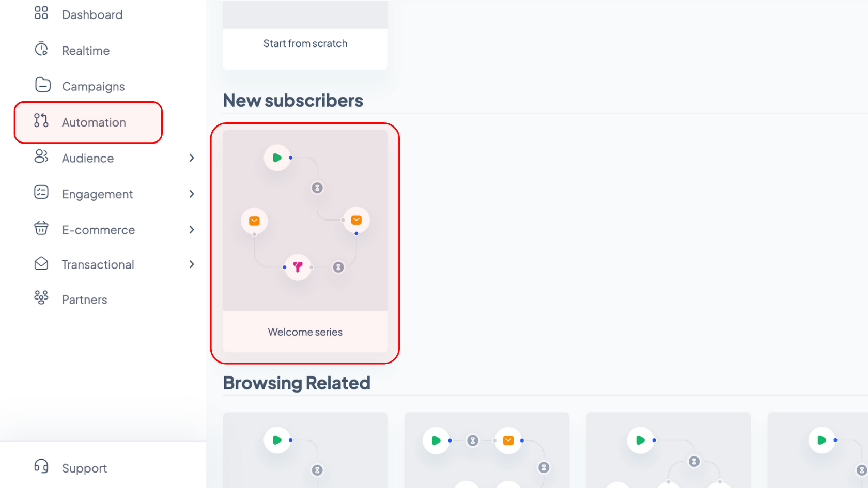This screenshot has width=868, height=488.
Task: Expand the E-commerce submenu chevron
Action: click(192, 230)
